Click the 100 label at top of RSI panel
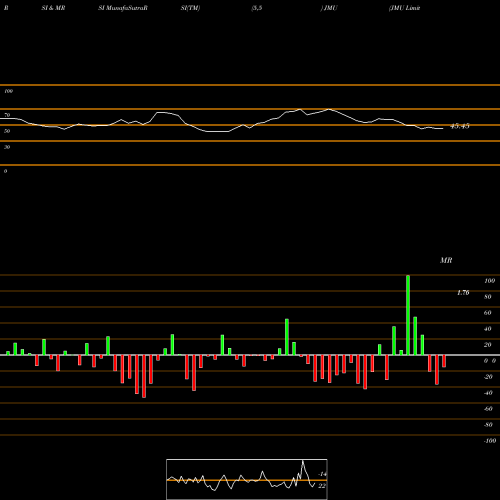 click(8, 91)
